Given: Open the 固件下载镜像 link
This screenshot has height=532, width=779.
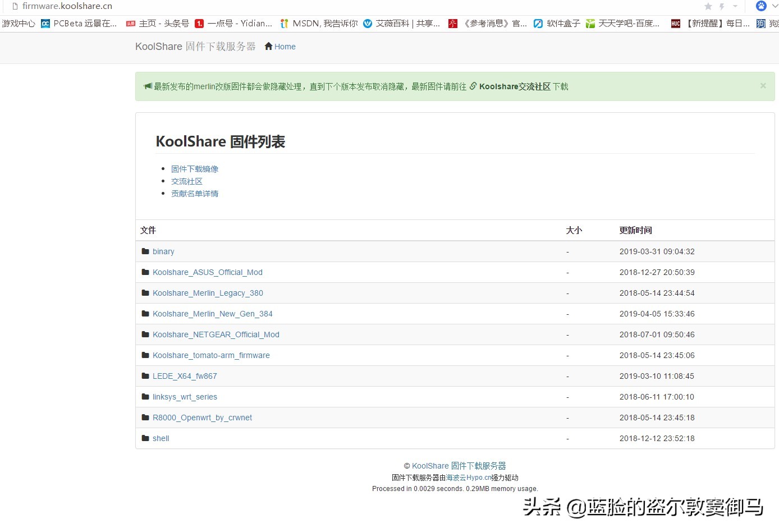Looking at the screenshot, I should (195, 169).
